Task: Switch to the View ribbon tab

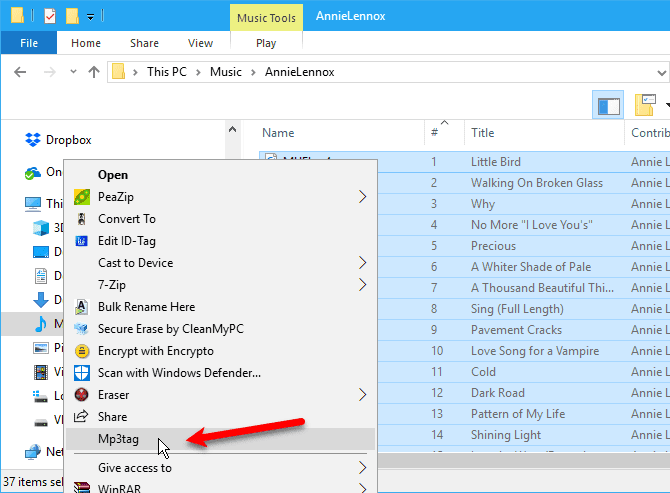Action: 200,43
